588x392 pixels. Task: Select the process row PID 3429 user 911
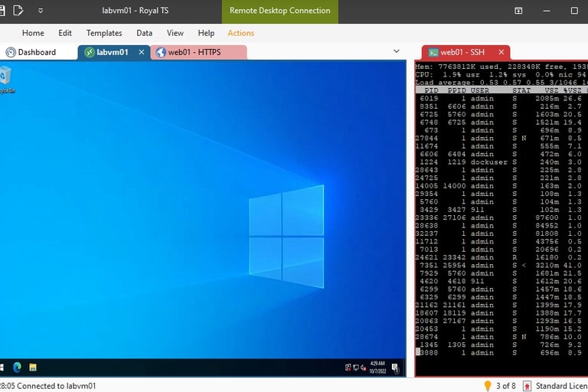click(501, 210)
